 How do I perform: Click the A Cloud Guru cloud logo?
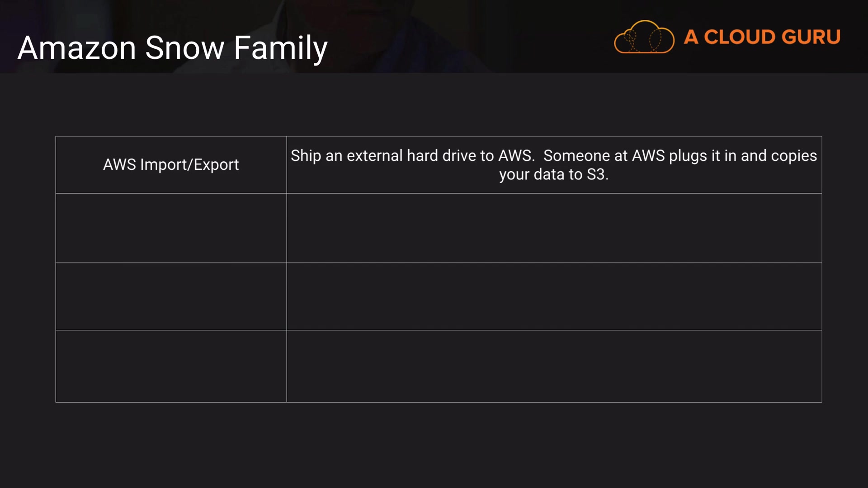(644, 37)
